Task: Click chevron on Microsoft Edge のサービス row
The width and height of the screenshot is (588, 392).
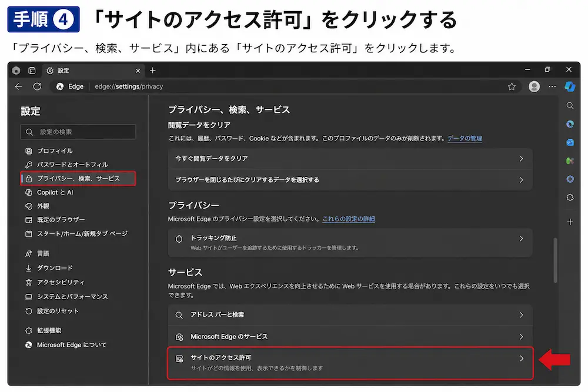Action: (521, 337)
